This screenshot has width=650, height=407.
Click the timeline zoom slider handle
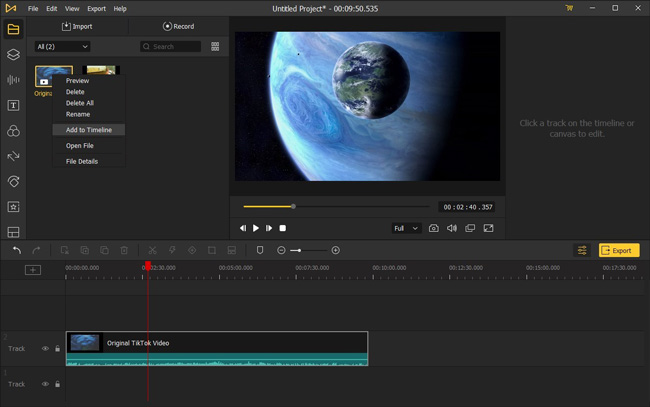click(299, 250)
